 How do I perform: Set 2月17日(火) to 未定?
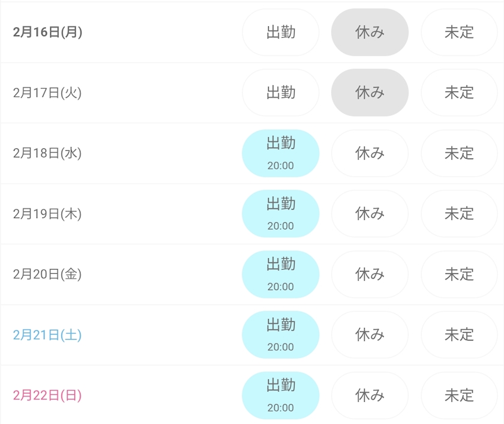pos(459,92)
